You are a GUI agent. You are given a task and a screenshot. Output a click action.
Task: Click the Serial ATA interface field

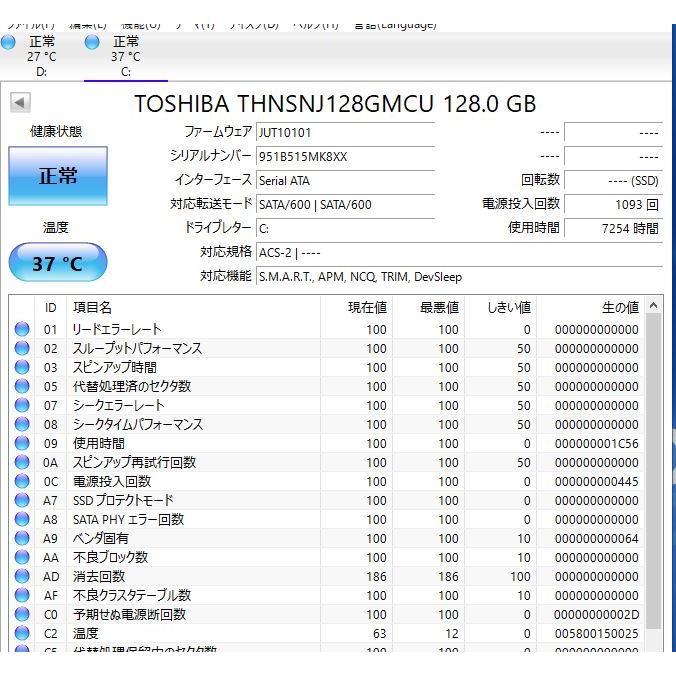point(346,181)
